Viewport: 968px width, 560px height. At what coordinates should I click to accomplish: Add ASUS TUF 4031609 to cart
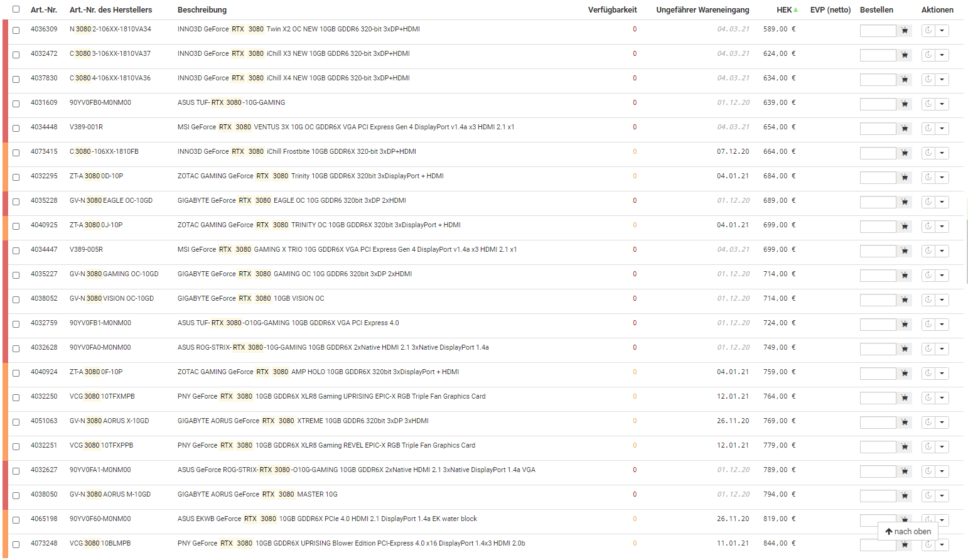pos(905,104)
